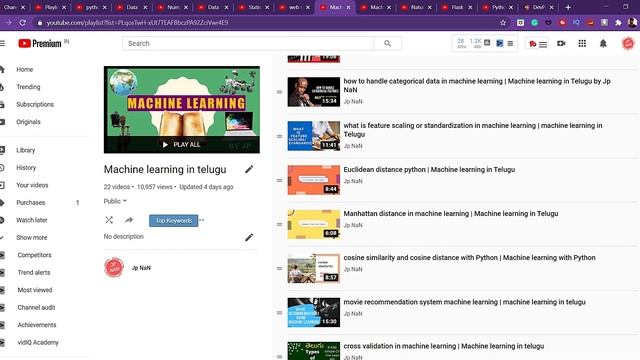The width and height of the screenshot is (640, 360).
Task: Open vidIQ Academy in the sidebar
Action: [38, 342]
